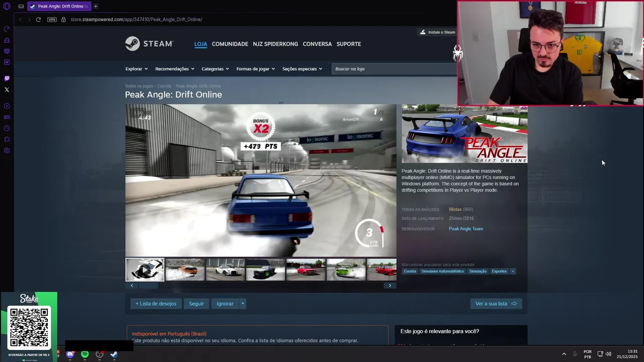Click the Ignorar button
The image size is (644, 362).
[x=225, y=304]
